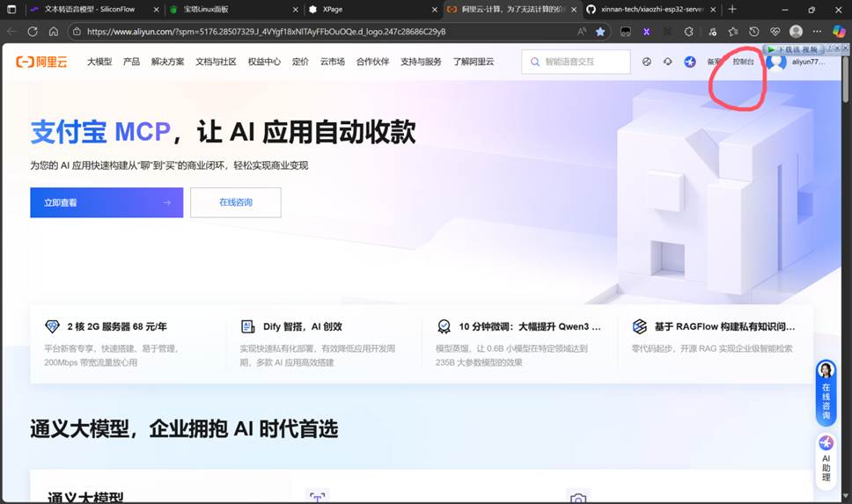Click the blue AI assistant star icon

click(690, 62)
